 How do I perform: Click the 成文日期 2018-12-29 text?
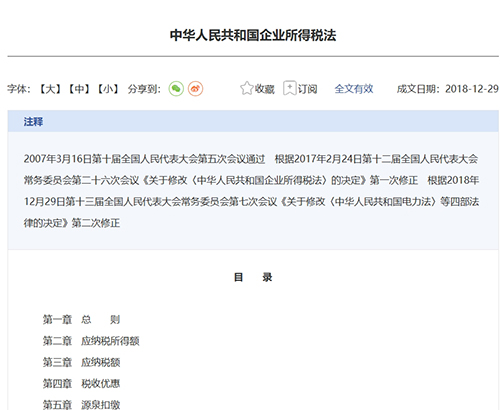(x=448, y=89)
